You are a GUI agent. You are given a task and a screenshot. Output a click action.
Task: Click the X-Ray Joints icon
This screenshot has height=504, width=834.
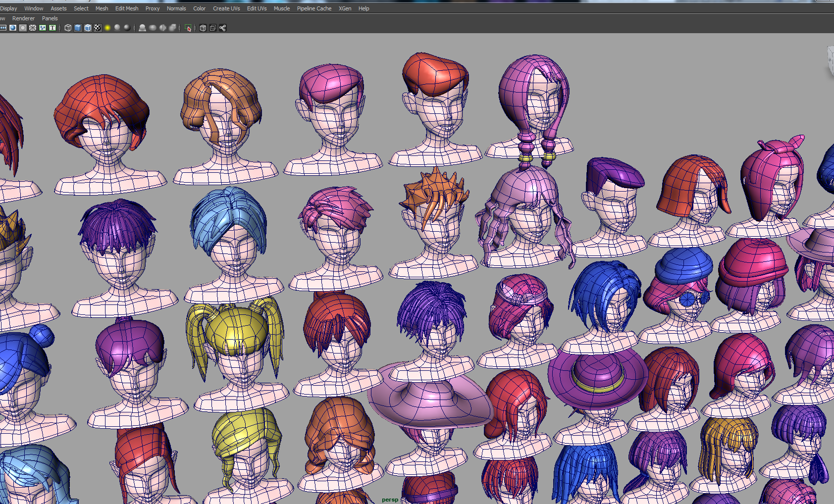(x=222, y=28)
